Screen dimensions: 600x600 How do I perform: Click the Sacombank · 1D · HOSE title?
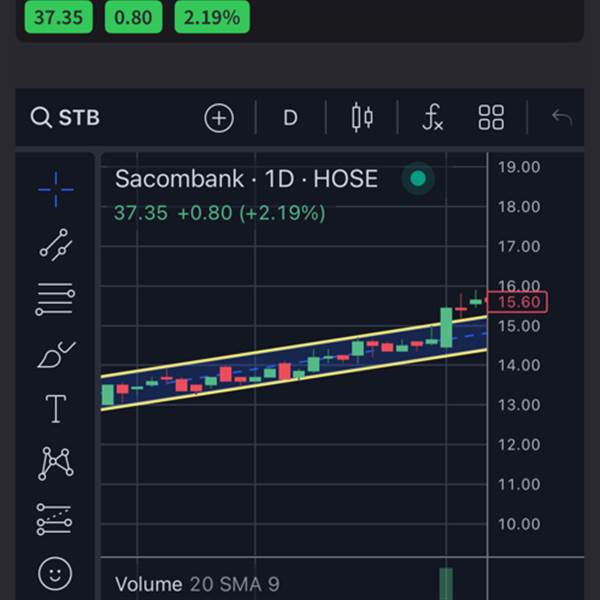(x=246, y=179)
